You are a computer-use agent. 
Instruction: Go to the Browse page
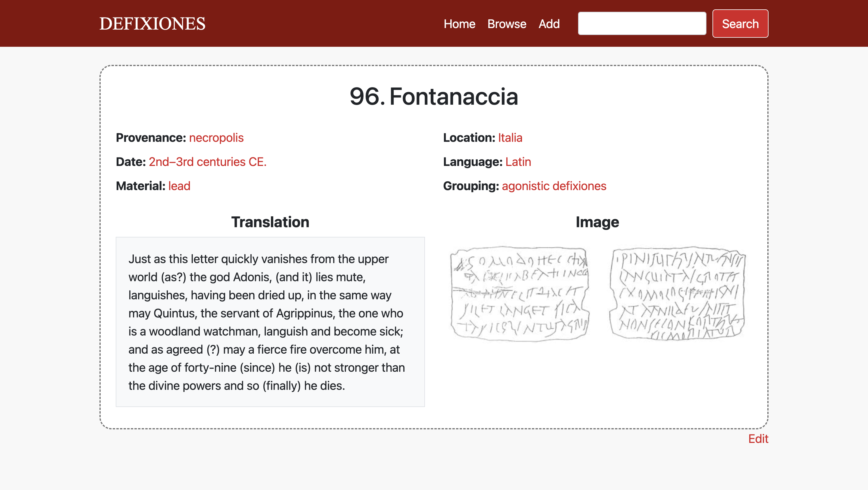pyautogui.click(x=506, y=24)
